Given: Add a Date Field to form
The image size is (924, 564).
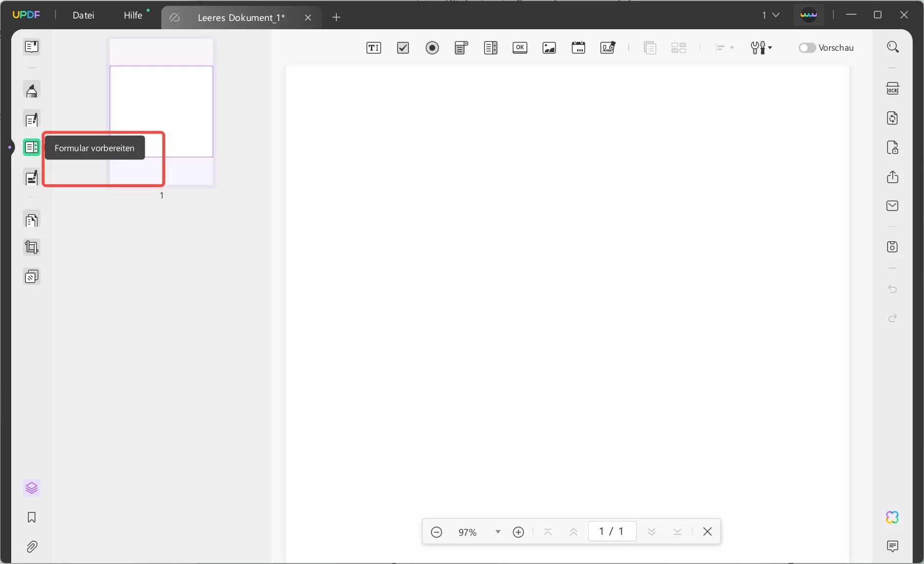Looking at the screenshot, I should point(578,48).
